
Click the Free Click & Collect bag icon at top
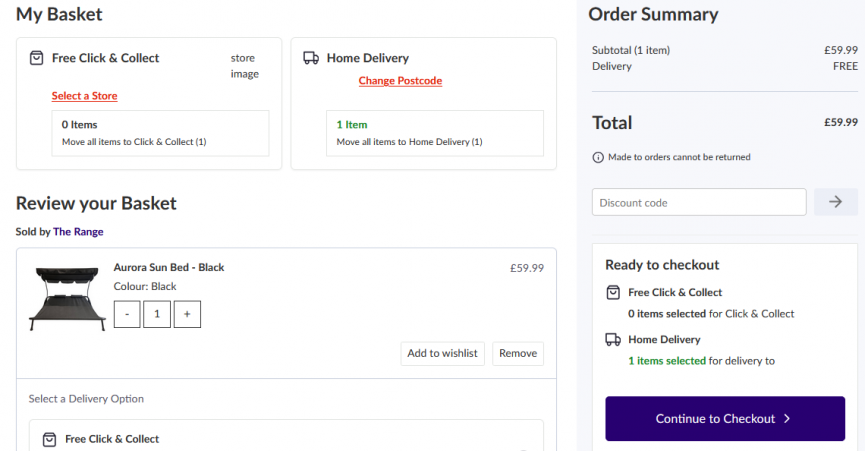tap(37, 58)
